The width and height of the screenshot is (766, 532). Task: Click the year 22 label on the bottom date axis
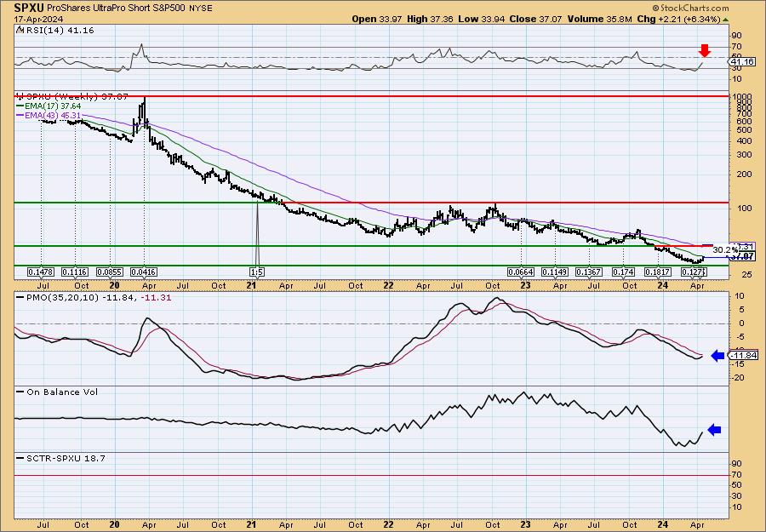click(x=388, y=524)
